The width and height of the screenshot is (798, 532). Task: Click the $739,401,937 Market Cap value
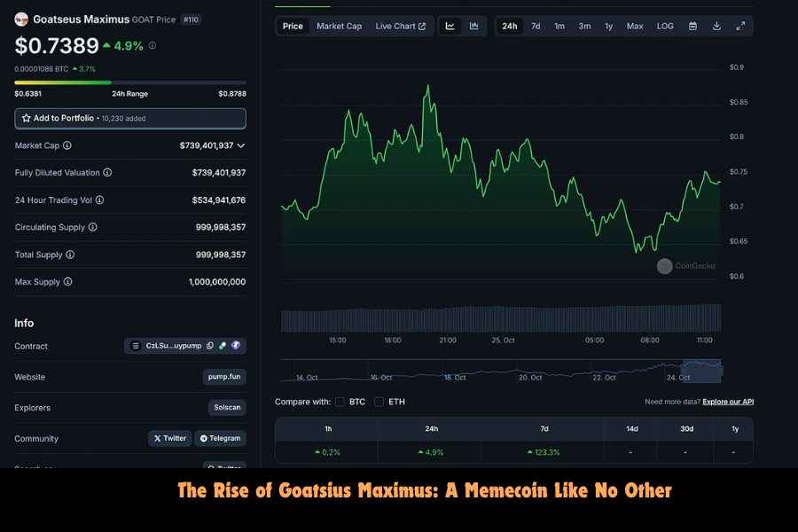tap(206, 145)
